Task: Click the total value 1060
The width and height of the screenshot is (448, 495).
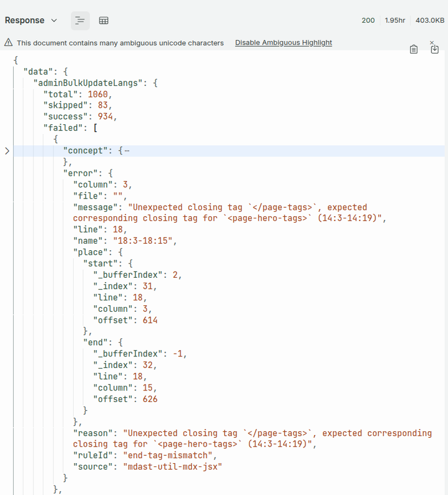Action: coord(97,95)
